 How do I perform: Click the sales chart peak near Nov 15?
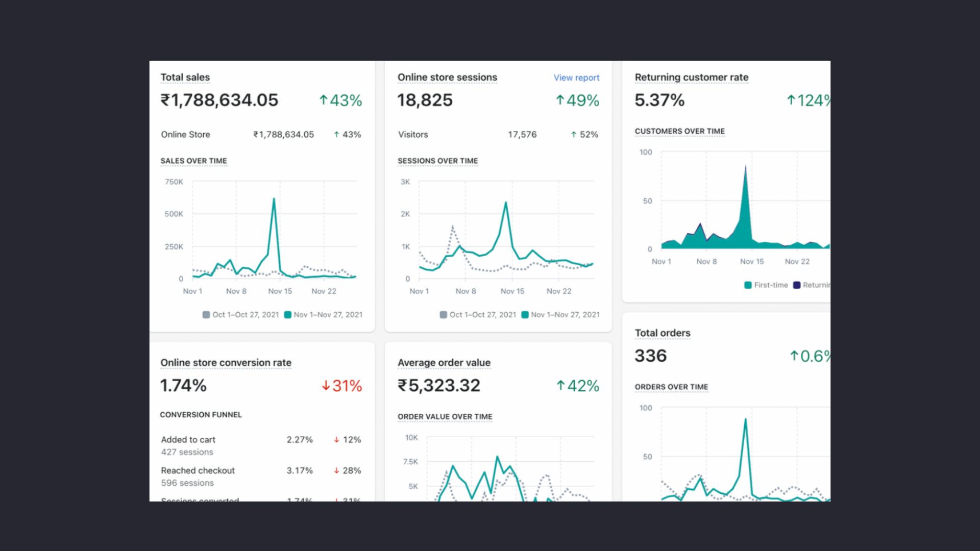[x=274, y=199]
